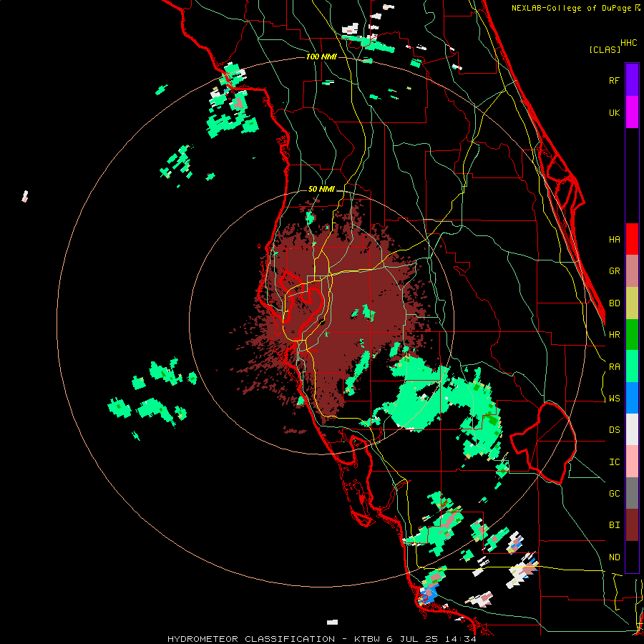Click the BI legend label
Viewport: 644px width, 644px height.
(614, 525)
